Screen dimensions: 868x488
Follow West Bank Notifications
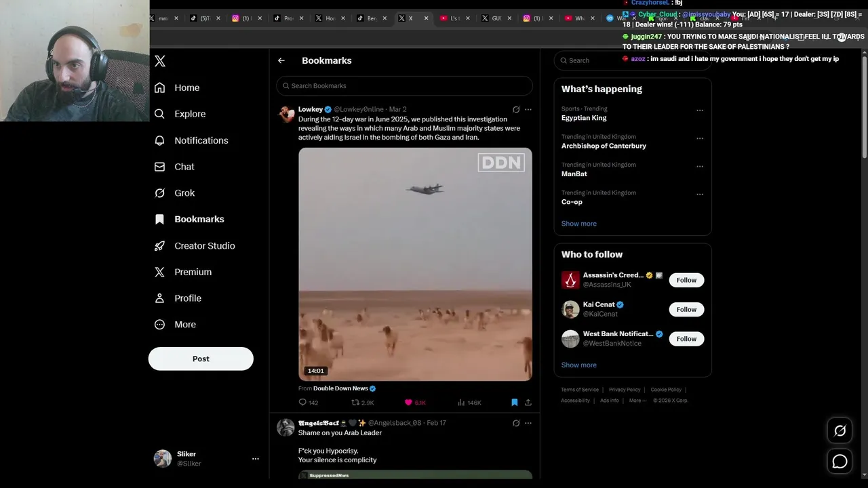[686, 339]
